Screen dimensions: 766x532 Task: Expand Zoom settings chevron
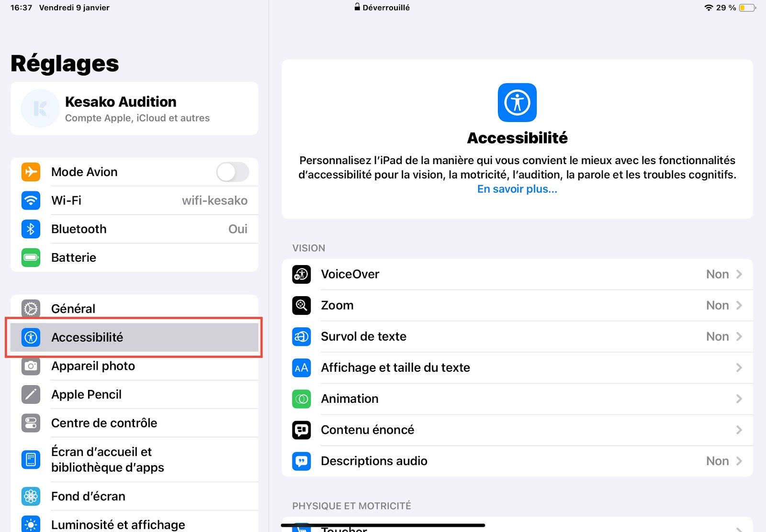(739, 305)
